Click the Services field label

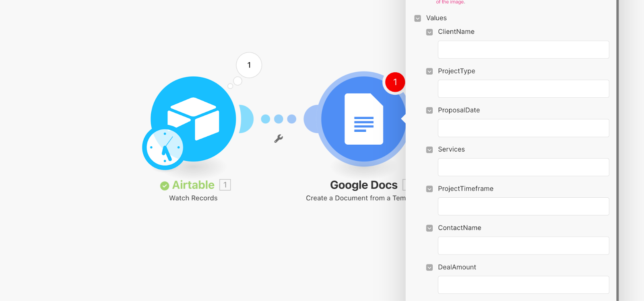tap(451, 149)
